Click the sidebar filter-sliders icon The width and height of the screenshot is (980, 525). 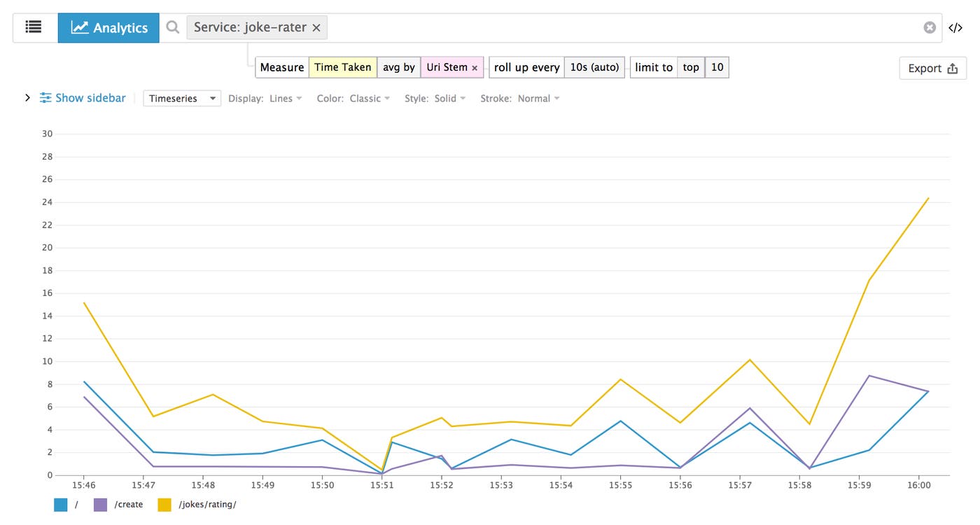point(45,98)
